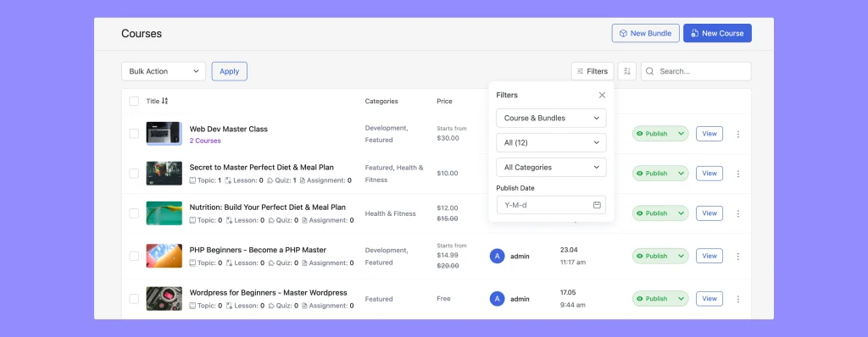This screenshot has height=337, width=868.
Task: View the Wordpress for Beginners course
Action: coord(709,299)
